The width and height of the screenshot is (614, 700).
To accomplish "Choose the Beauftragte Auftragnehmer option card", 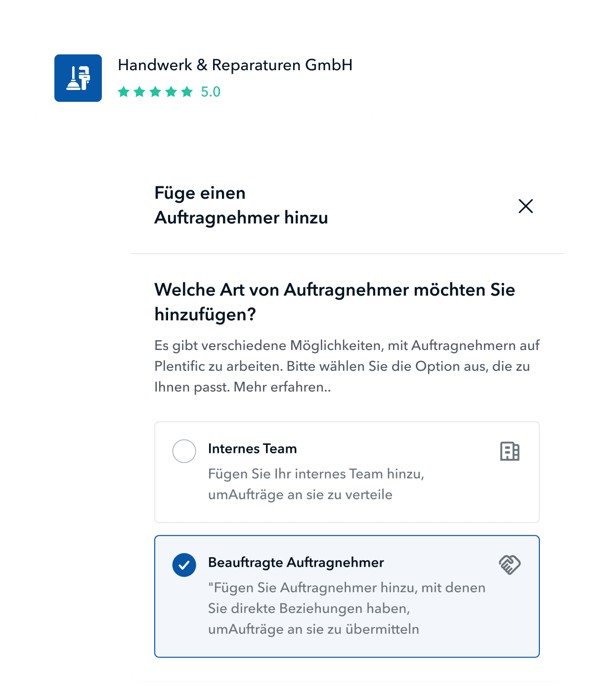I will (347, 596).
